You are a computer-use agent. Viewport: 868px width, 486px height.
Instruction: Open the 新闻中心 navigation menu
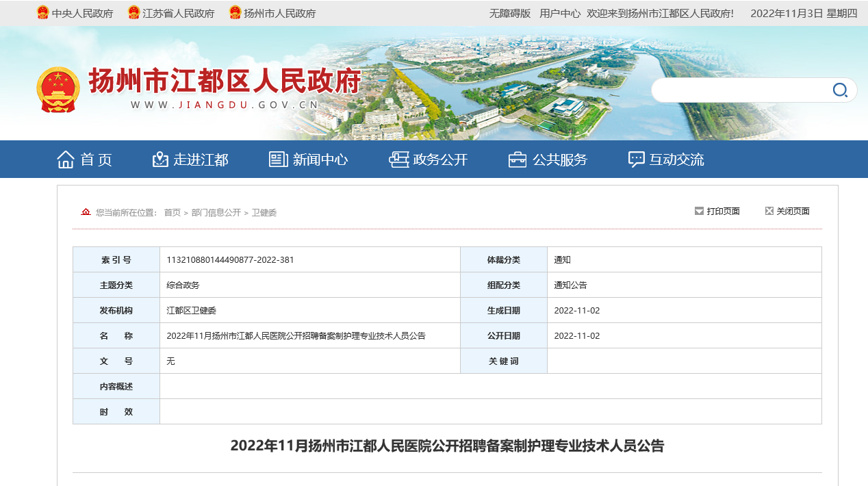(320, 159)
